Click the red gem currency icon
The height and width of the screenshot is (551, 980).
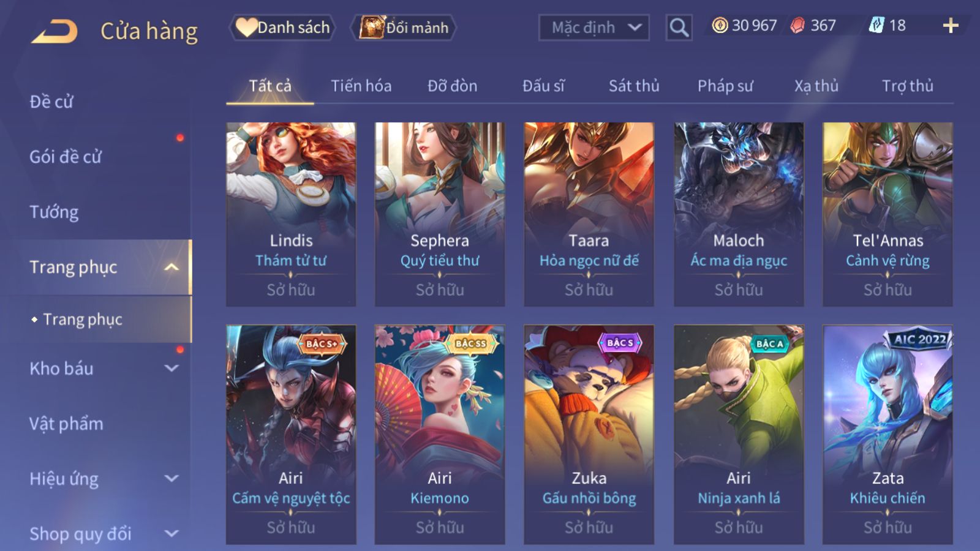pyautogui.click(x=797, y=25)
